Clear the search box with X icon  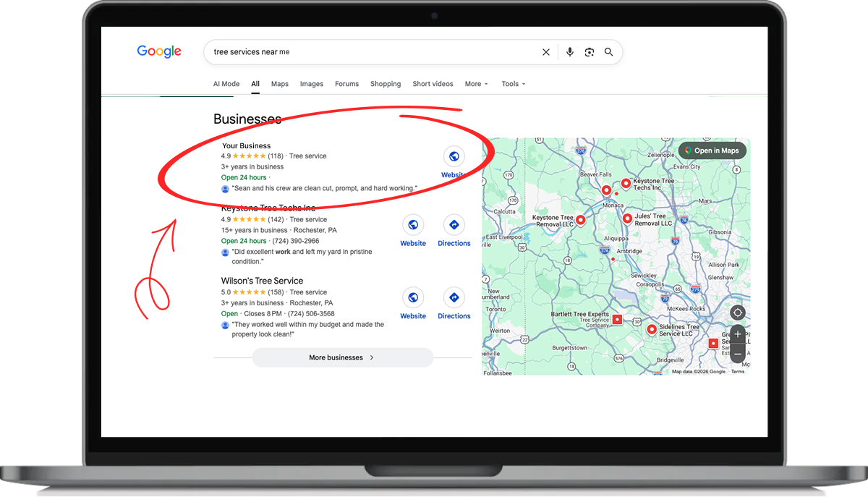546,52
